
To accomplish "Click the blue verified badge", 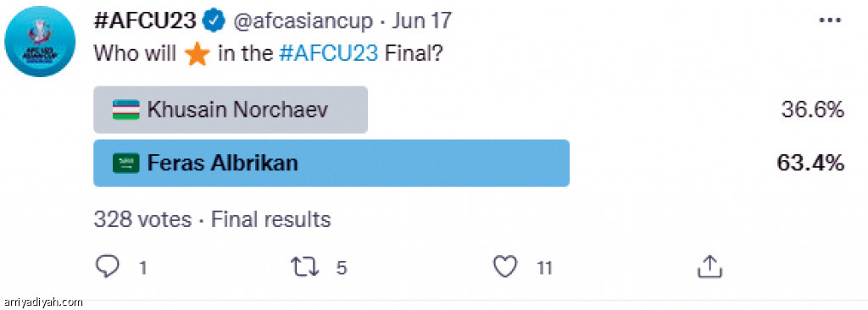I will coord(213,21).
